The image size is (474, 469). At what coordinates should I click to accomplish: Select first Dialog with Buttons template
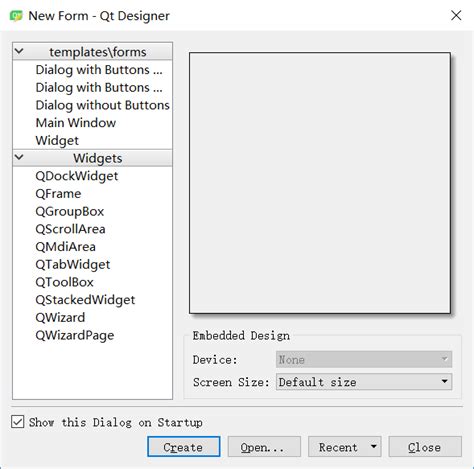point(99,70)
